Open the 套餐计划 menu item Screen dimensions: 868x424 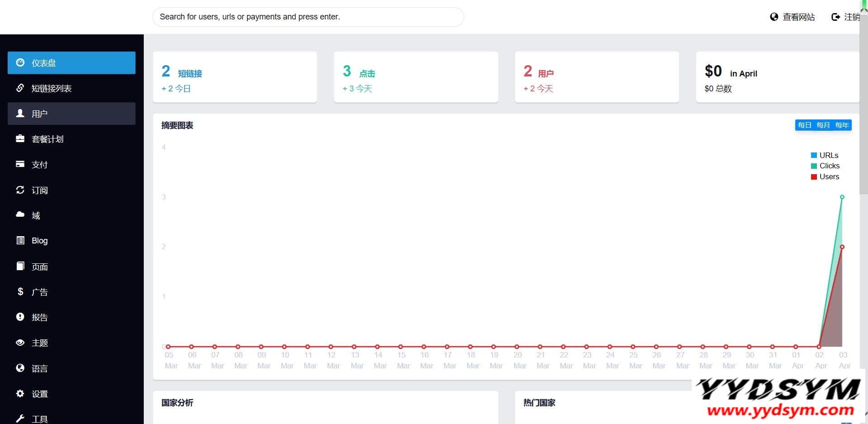(71, 139)
